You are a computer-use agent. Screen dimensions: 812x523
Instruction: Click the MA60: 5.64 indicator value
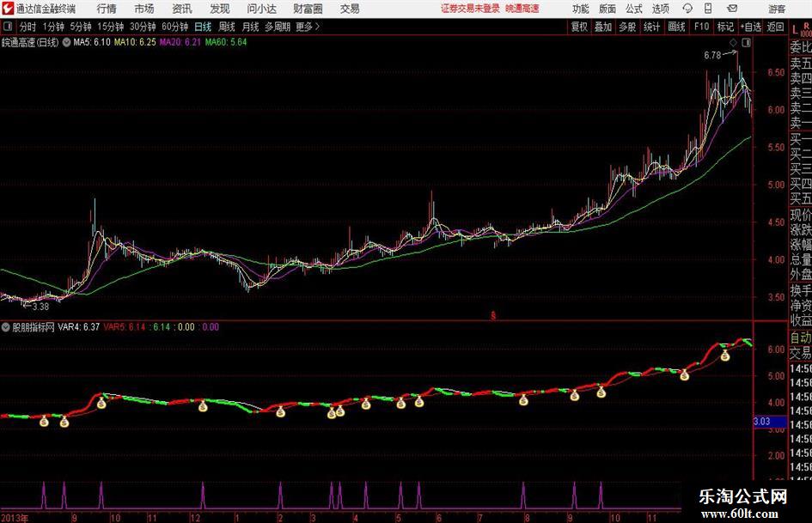click(x=226, y=42)
